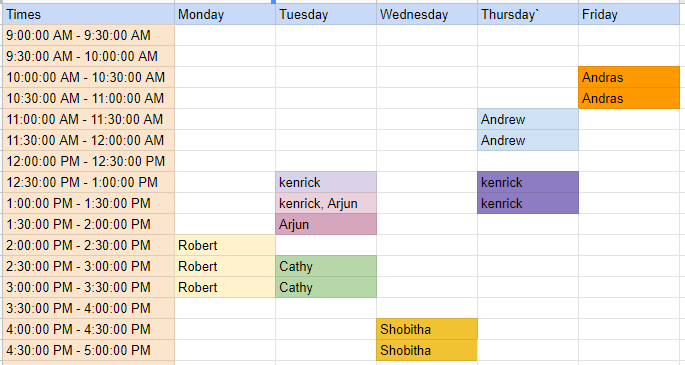Viewport: 685px width, 365px height.
Task: Select Andrew's cell at 11:00 AM Thursday
Action: (528, 119)
